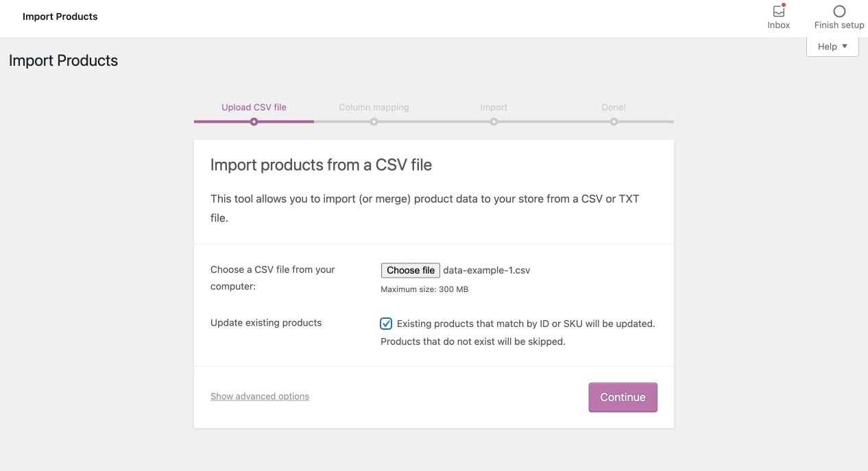
Task: Open the Inbox icon
Action: click(x=778, y=12)
